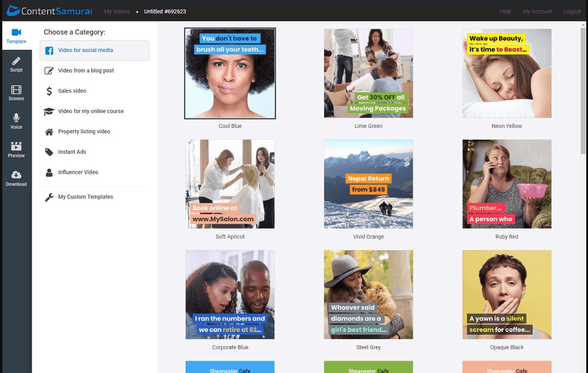Click the Cool Blue label text
Image resolution: width=588 pixels, height=373 pixels.
(x=230, y=126)
